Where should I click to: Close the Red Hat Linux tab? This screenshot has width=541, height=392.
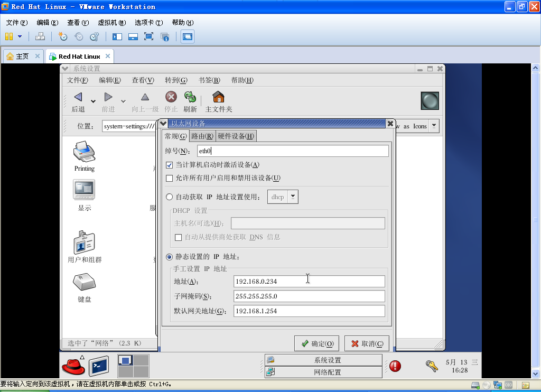click(x=108, y=56)
